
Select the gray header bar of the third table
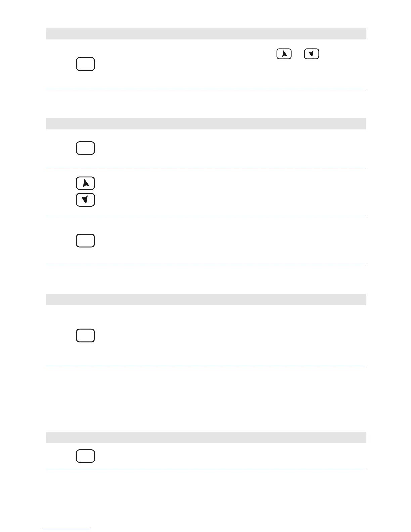(206, 300)
